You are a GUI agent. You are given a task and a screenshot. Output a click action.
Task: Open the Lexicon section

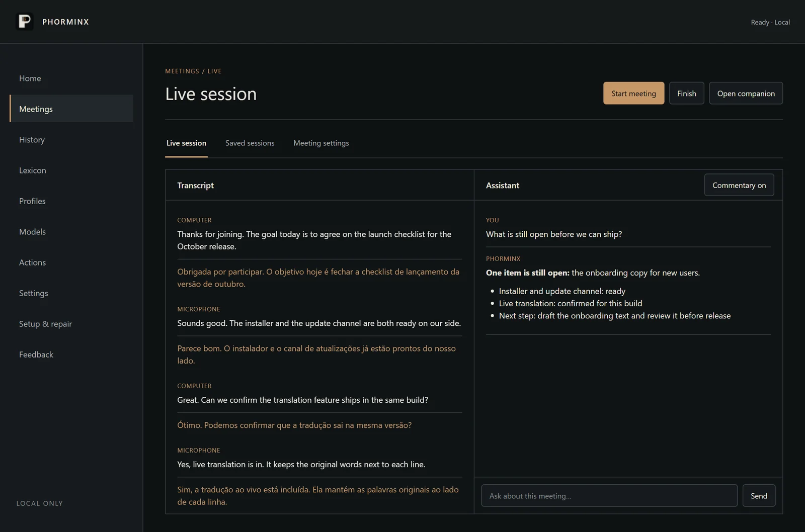71,170
